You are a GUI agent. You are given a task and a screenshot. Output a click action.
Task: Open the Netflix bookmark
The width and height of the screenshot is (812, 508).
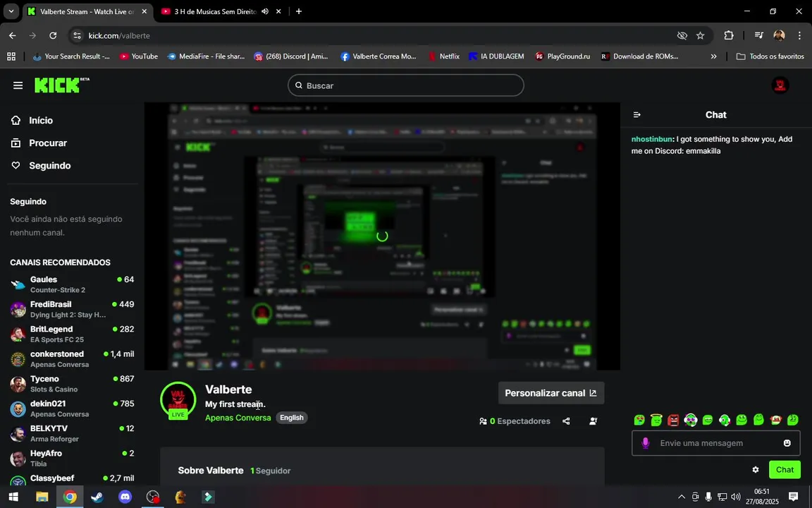[x=444, y=56]
